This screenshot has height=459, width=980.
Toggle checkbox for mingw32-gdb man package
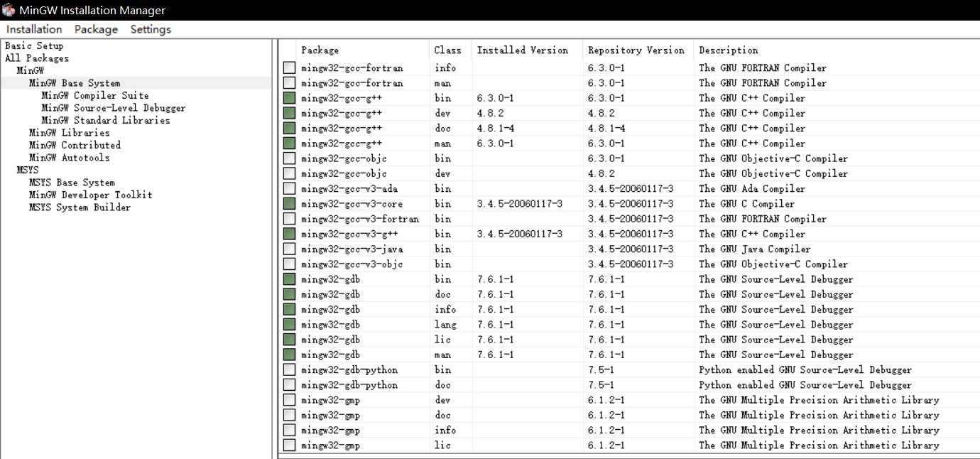(289, 355)
